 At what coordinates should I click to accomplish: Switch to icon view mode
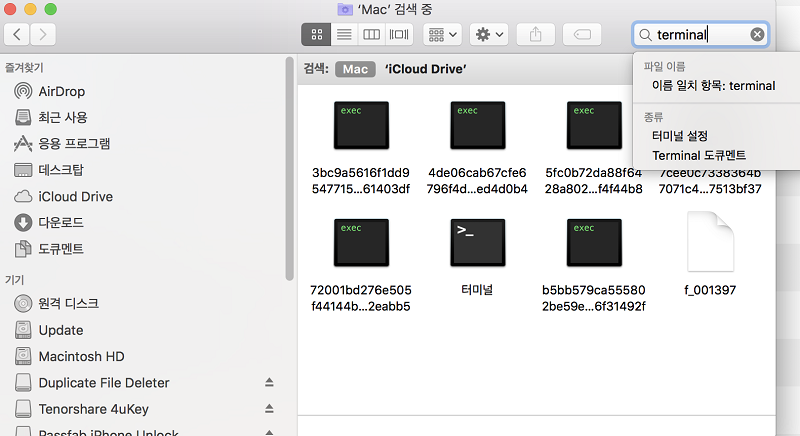click(316, 34)
